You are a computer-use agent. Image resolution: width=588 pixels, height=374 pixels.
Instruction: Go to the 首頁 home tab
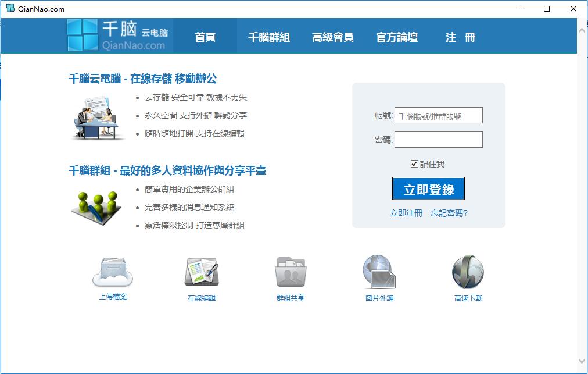pyautogui.click(x=205, y=37)
